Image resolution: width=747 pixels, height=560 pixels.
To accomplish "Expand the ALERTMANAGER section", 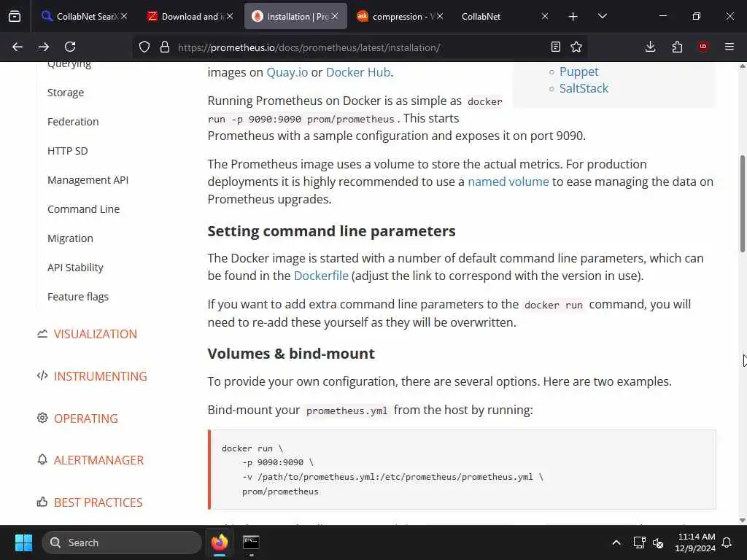I will [98, 460].
